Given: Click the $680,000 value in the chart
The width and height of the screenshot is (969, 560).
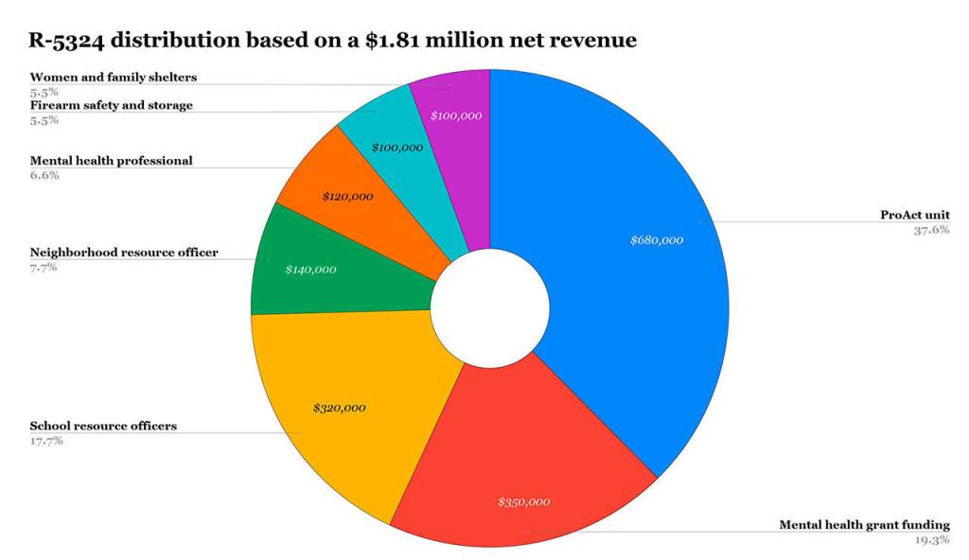Looking at the screenshot, I should [656, 240].
